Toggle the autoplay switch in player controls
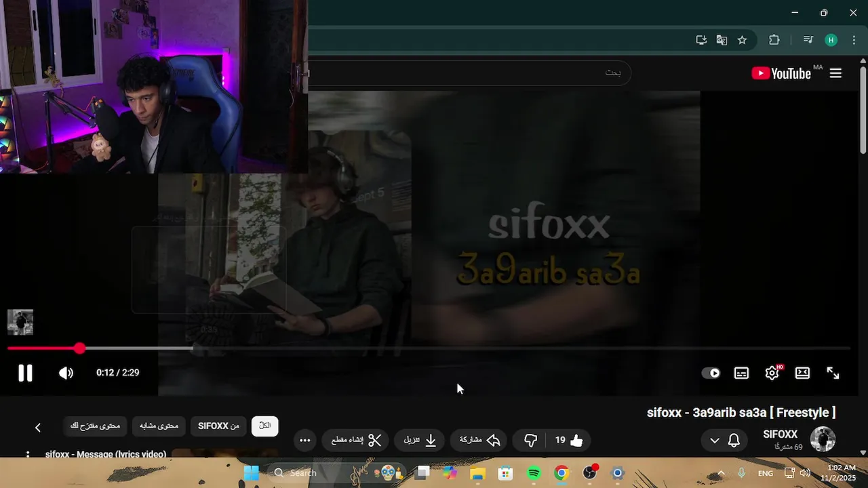 click(x=711, y=373)
